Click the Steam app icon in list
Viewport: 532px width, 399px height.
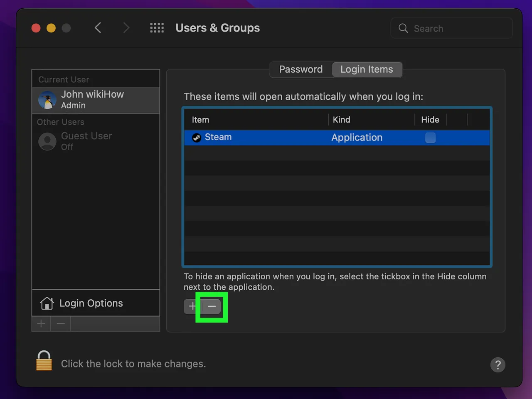click(197, 138)
